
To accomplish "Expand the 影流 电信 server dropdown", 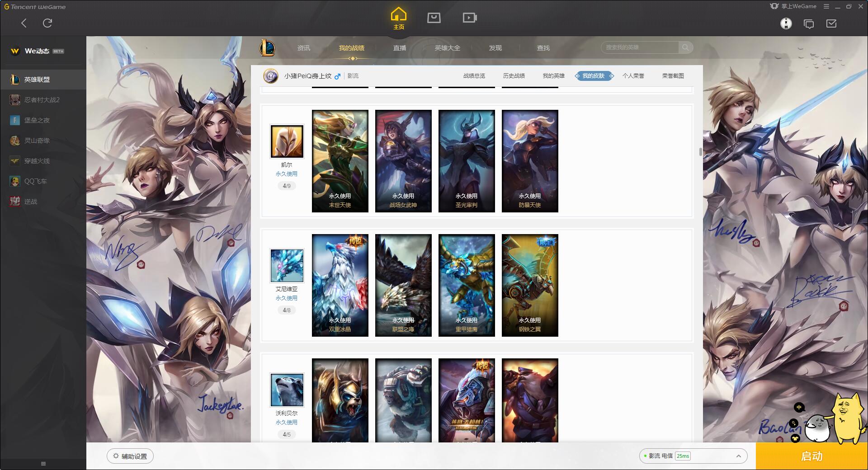I will [693, 456].
